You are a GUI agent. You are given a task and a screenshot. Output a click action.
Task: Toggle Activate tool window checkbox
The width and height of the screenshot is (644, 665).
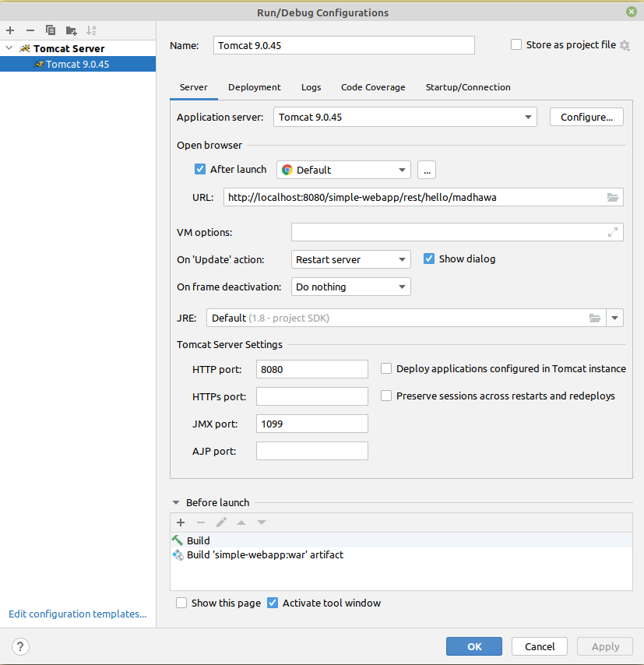pos(273,603)
